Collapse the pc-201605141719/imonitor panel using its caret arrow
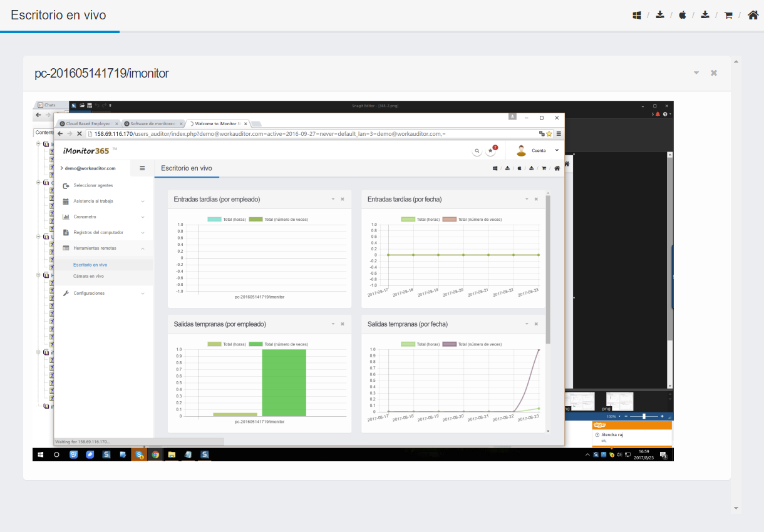The height and width of the screenshot is (532, 764). (x=696, y=73)
